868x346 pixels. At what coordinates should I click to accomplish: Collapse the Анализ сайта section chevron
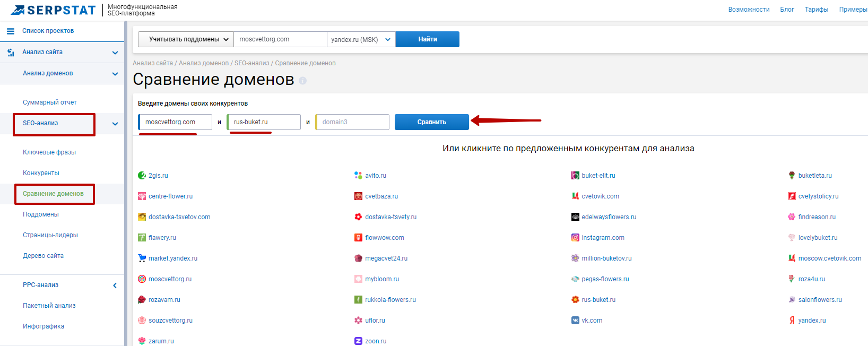coord(115,53)
